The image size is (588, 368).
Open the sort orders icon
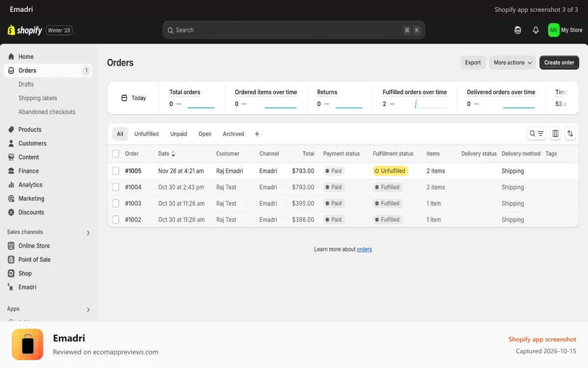coord(570,133)
